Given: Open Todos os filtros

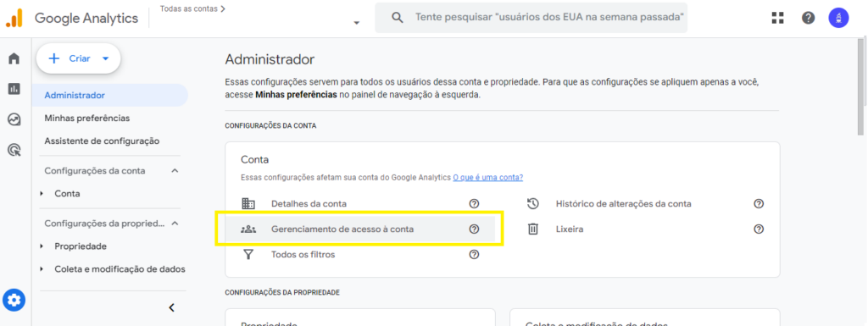Looking at the screenshot, I should coord(303,255).
